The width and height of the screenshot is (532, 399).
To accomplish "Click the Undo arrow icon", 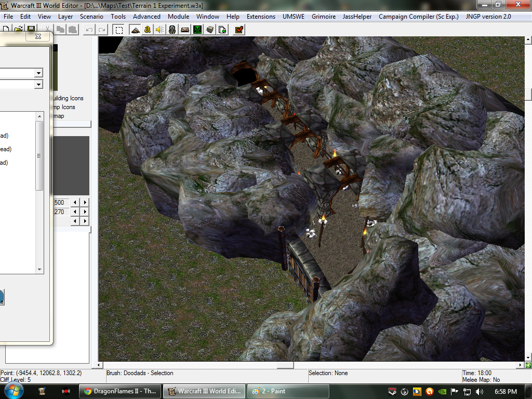I will point(89,30).
